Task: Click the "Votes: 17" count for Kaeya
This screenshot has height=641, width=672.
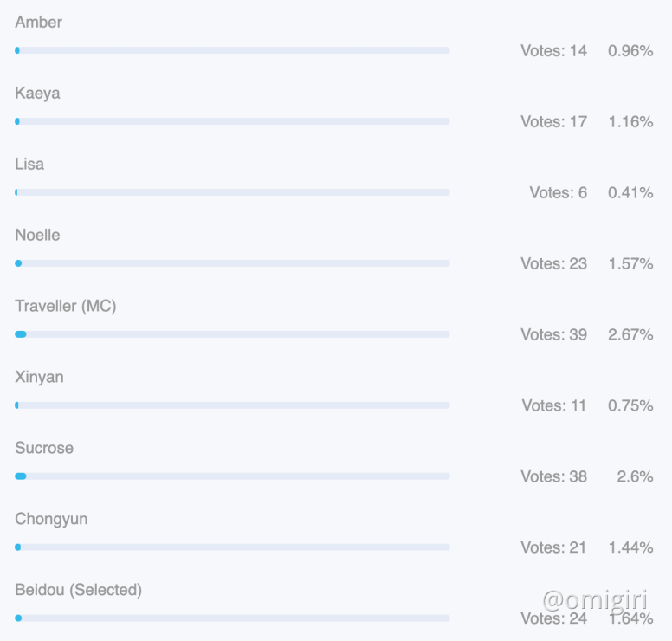Action: [553, 122]
